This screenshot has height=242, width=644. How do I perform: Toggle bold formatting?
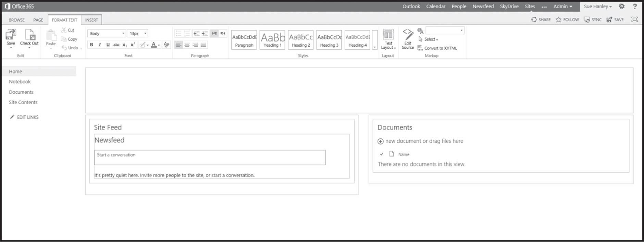click(91, 45)
